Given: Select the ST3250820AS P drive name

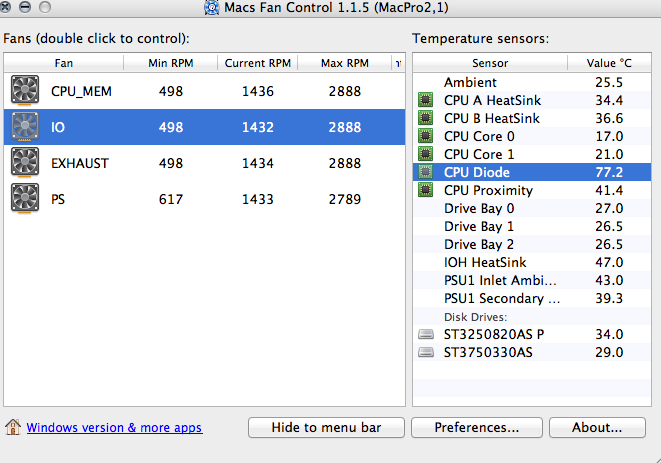Looking at the screenshot, I should click(x=494, y=334).
